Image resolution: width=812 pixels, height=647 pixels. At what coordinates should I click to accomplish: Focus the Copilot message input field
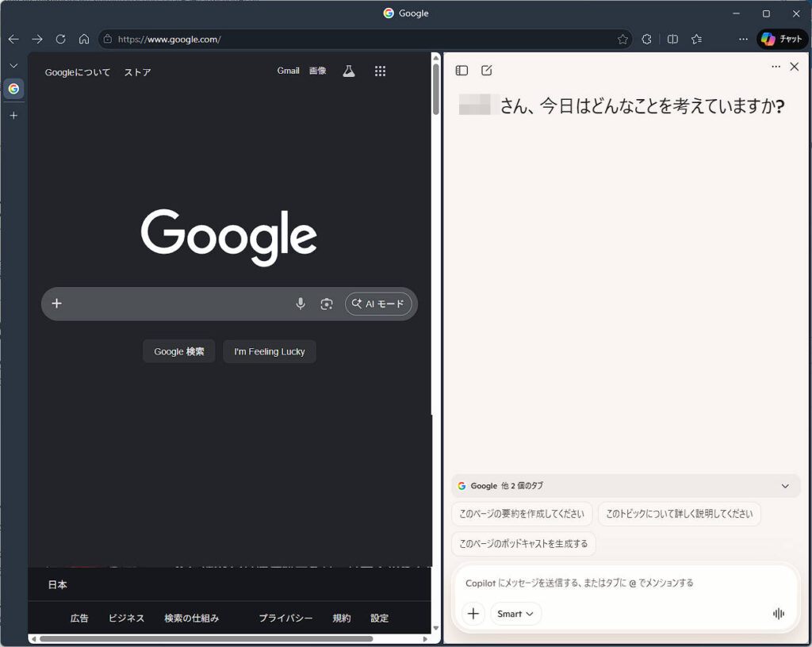pyautogui.click(x=624, y=584)
